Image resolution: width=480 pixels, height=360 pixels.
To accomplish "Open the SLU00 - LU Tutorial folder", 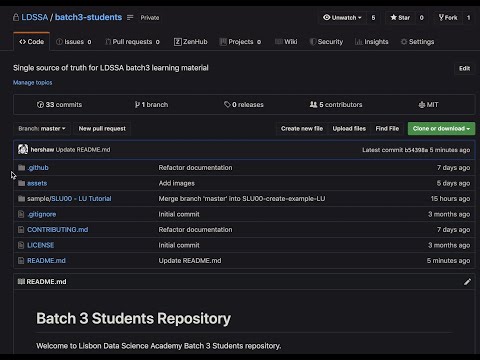I will pyautogui.click(x=81, y=199).
